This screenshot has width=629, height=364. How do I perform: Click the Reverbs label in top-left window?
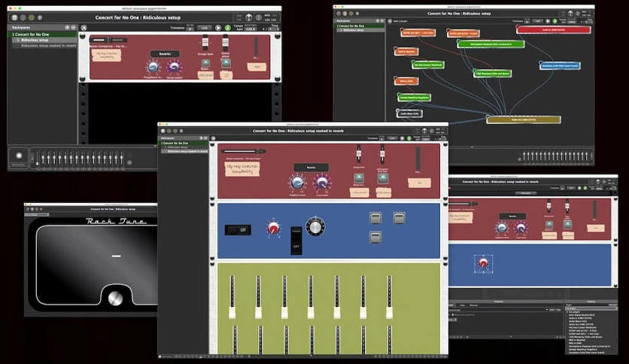coord(165,53)
